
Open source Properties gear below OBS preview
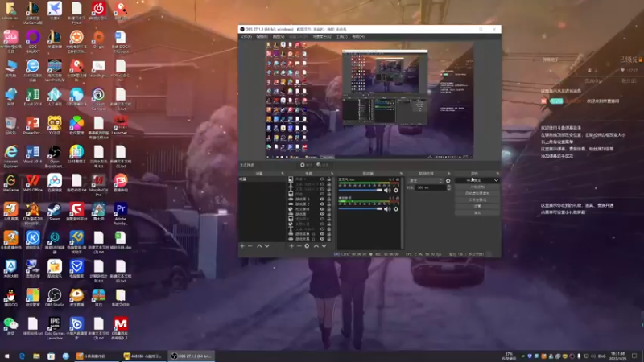(x=306, y=165)
